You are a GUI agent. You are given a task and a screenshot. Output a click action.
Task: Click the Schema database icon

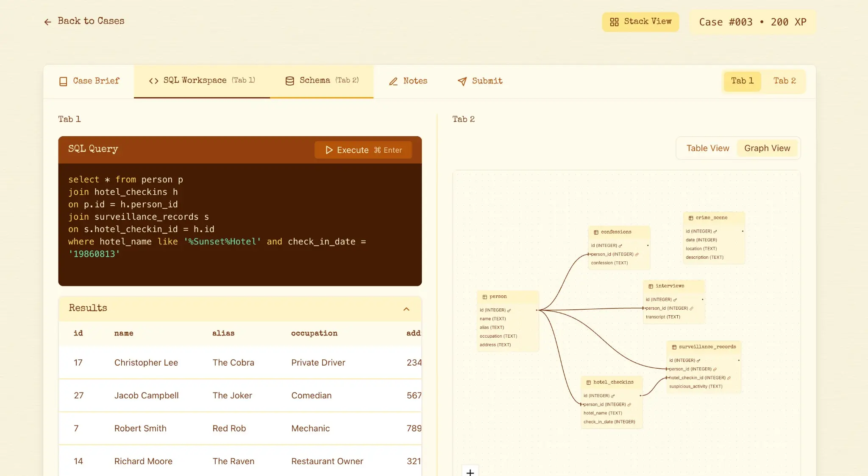289,81
